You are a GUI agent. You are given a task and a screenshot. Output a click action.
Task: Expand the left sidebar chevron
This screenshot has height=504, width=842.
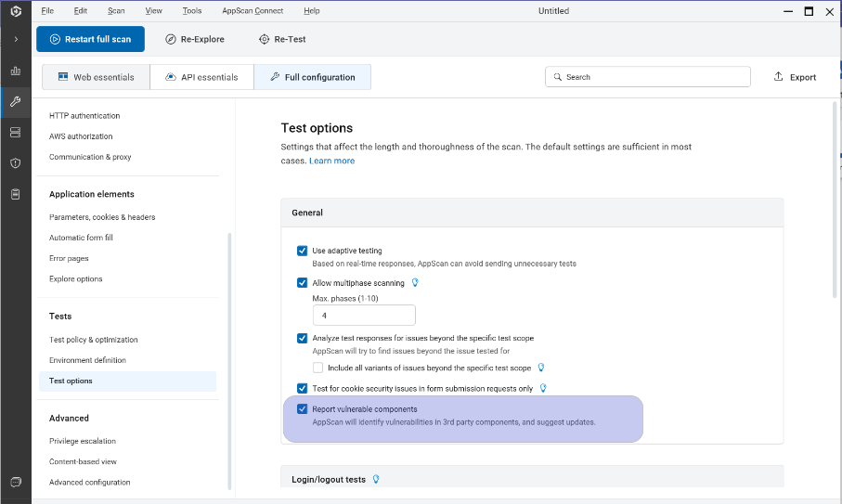(16, 39)
